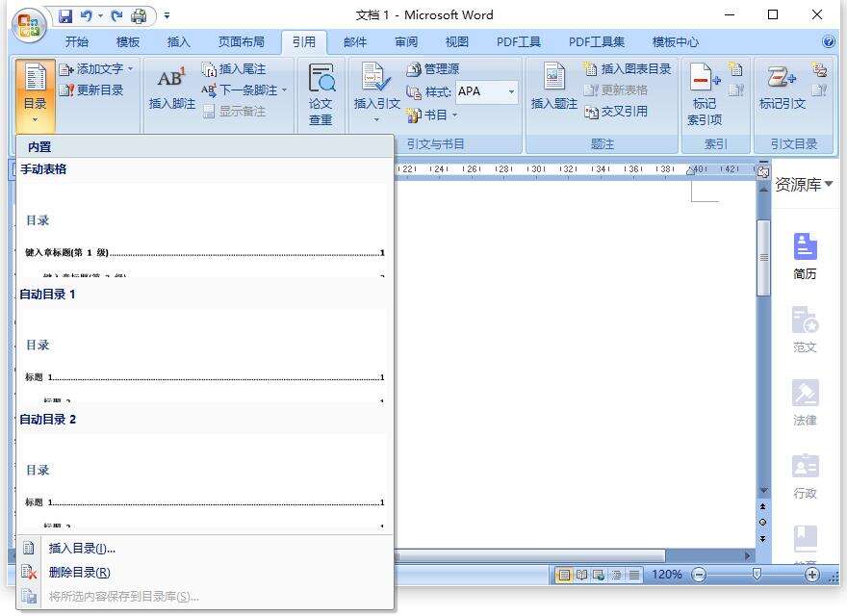Switch to Outline view
Screen dimensions: 847x616
[616, 575]
